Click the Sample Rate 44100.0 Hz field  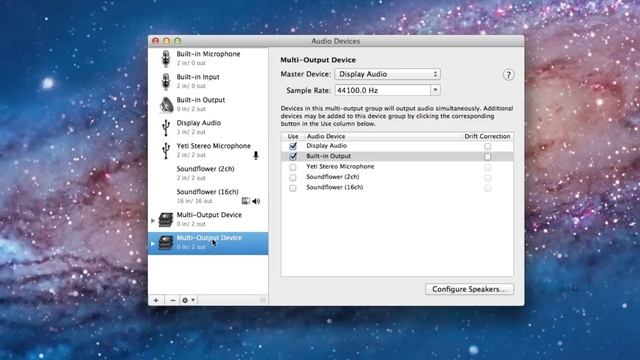click(x=382, y=90)
